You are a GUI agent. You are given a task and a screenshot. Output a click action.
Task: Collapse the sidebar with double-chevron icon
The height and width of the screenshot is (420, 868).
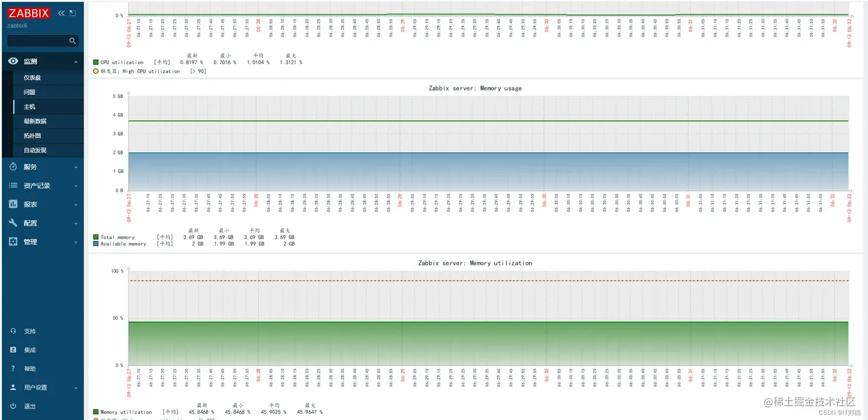click(61, 13)
